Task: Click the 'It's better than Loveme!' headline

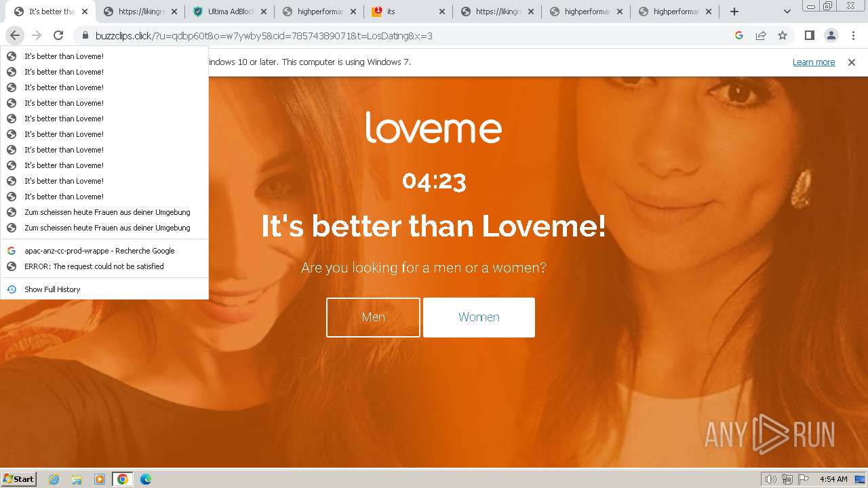Action: [x=434, y=226]
